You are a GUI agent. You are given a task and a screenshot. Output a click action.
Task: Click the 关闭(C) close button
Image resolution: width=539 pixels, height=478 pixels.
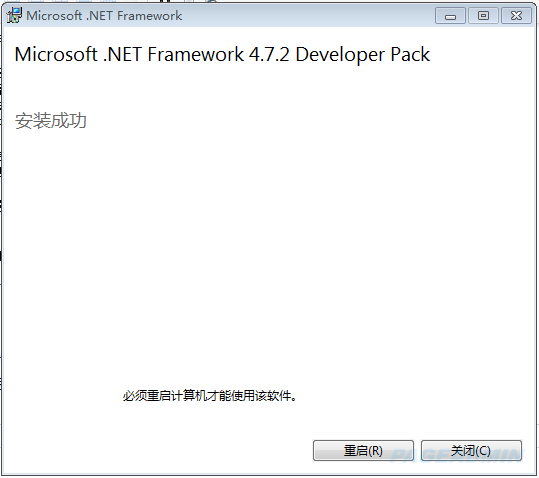pyautogui.click(x=471, y=451)
